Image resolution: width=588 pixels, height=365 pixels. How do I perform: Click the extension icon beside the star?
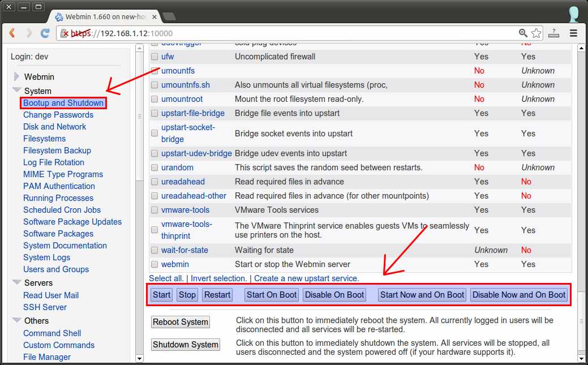[x=553, y=33]
